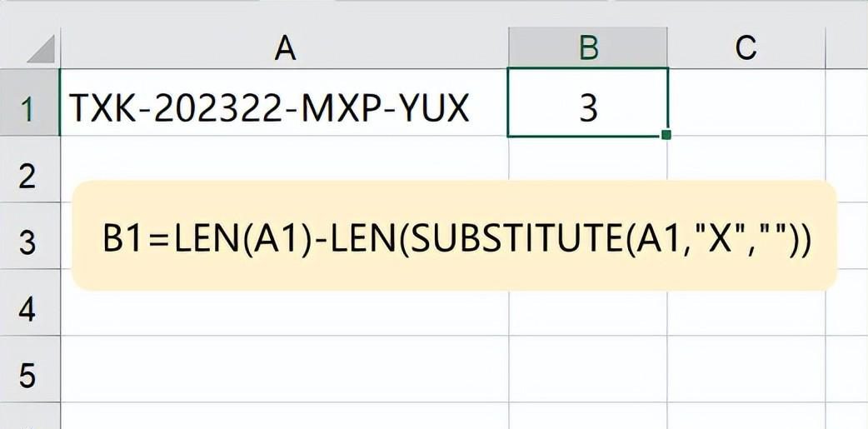
Task: Click empty cell C1
Action: pyautogui.click(x=746, y=102)
